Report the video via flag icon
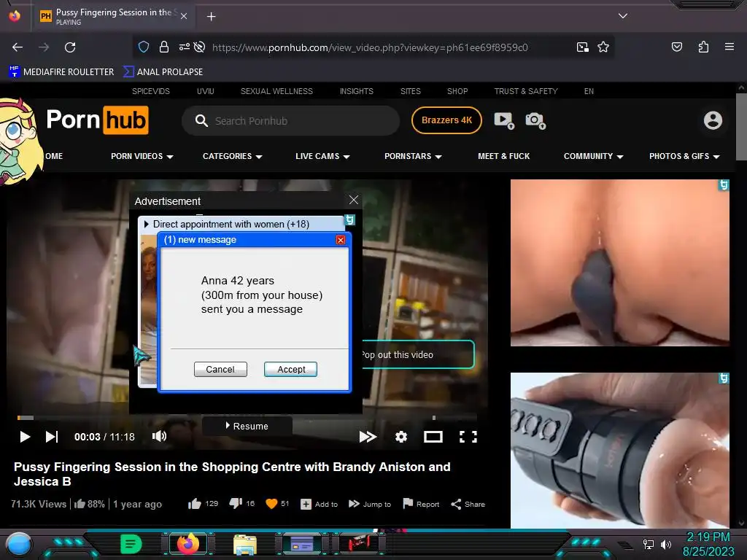 pos(421,504)
